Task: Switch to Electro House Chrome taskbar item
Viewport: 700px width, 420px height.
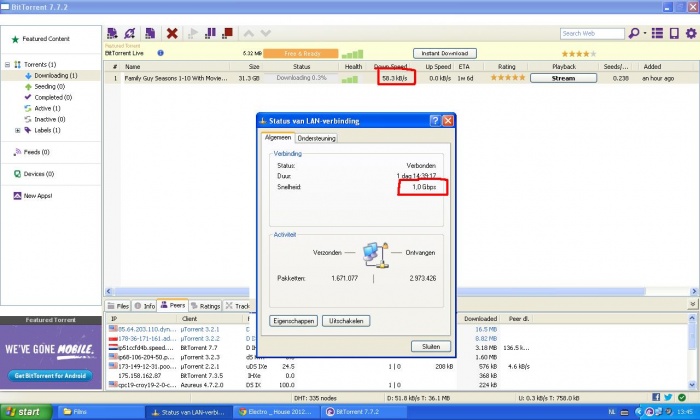Action: [x=277, y=412]
